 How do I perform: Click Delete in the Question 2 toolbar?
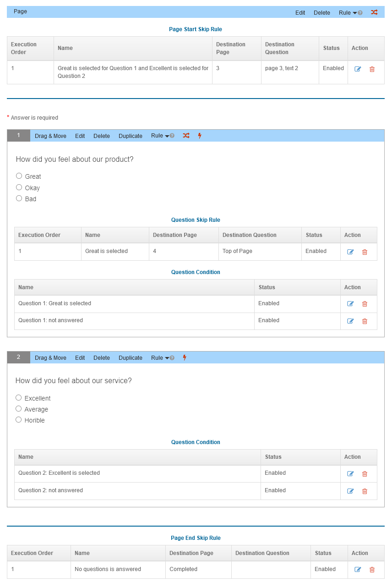click(x=102, y=358)
